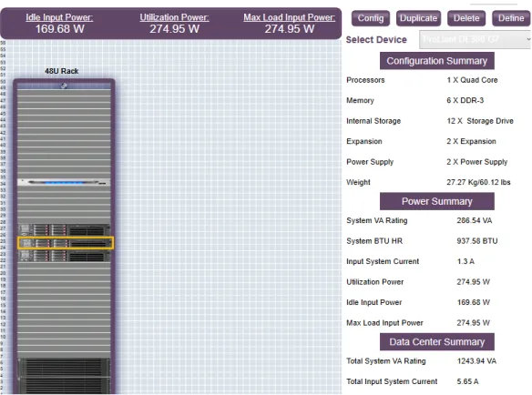Open the Select Device dropdown
This screenshot has width=532, height=395.
coord(475,40)
